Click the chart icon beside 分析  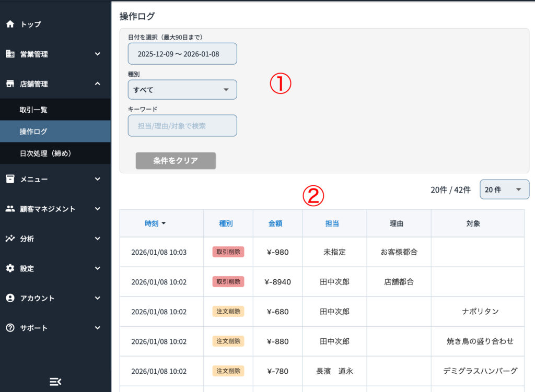[x=10, y=239]
